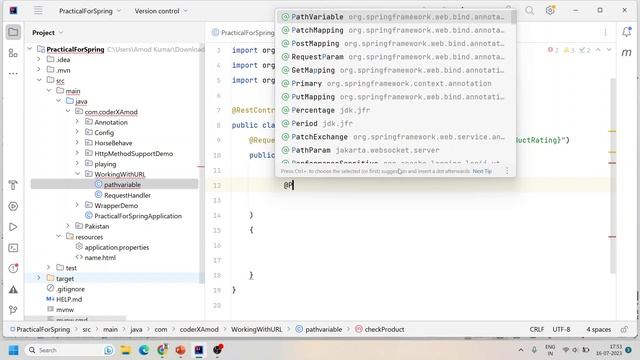The image size is (640, 360).
Task: Click the editor vertical scrollbar
Action: (613, 176)
